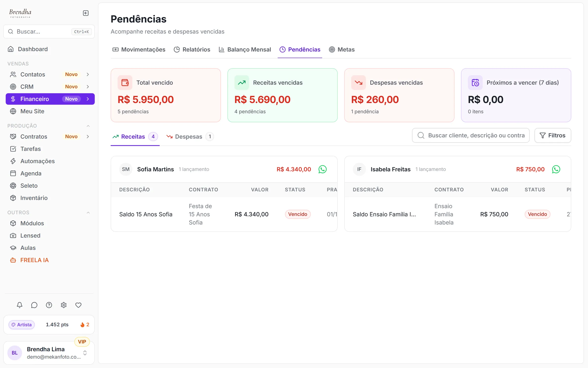
Task: Open Automações in the sidebar
Action: click(50, 161)
